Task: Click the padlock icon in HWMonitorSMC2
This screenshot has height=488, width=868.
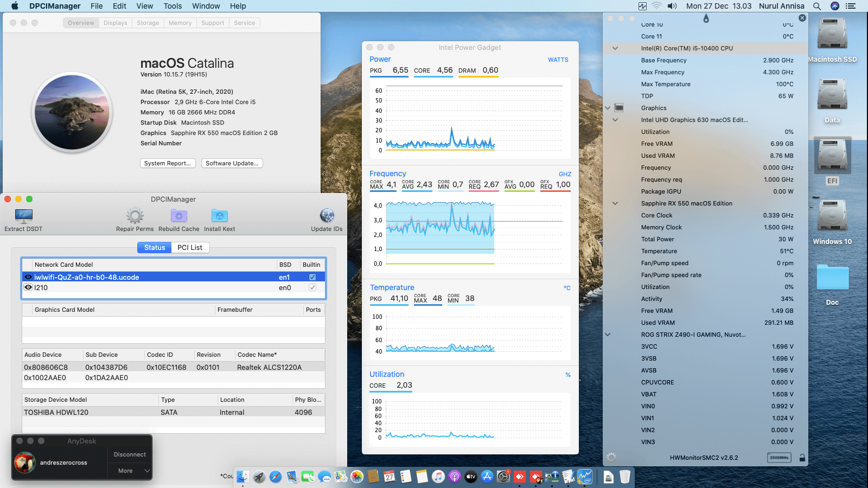Action: (802, 458)
